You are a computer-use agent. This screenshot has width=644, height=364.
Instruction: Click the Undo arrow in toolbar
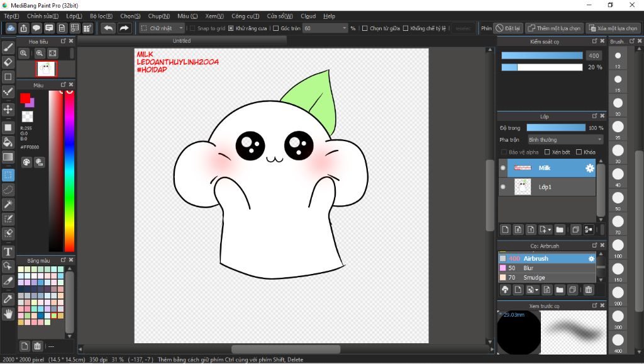click(x=108, y=28)
